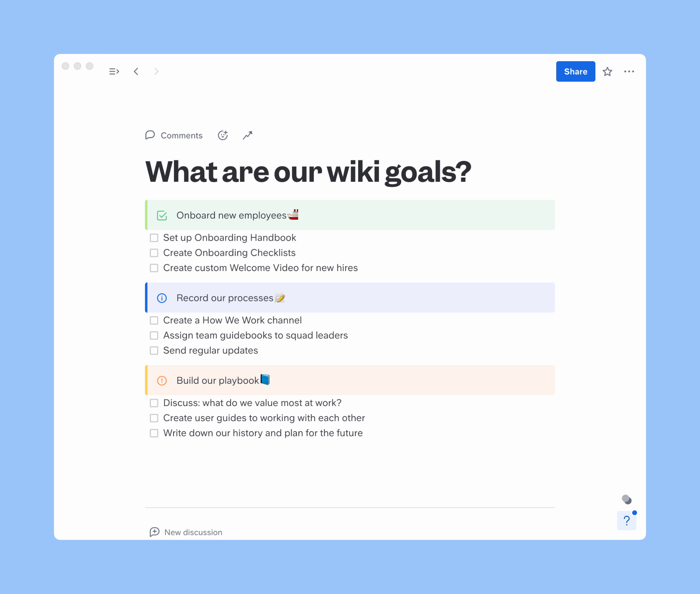Select the Comments tab label
Screen dimensions: 700x594
182,136
